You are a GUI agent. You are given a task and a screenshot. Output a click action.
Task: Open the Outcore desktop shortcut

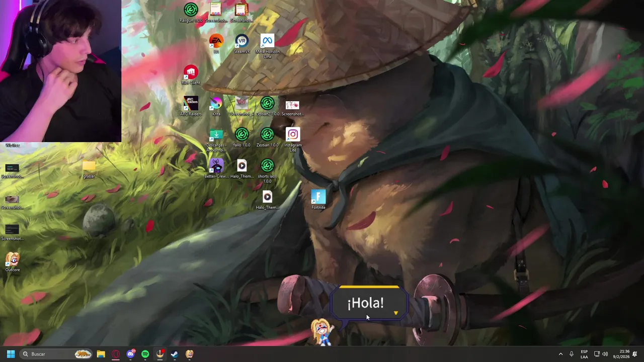pyautogui.click(x=13, y=262)
